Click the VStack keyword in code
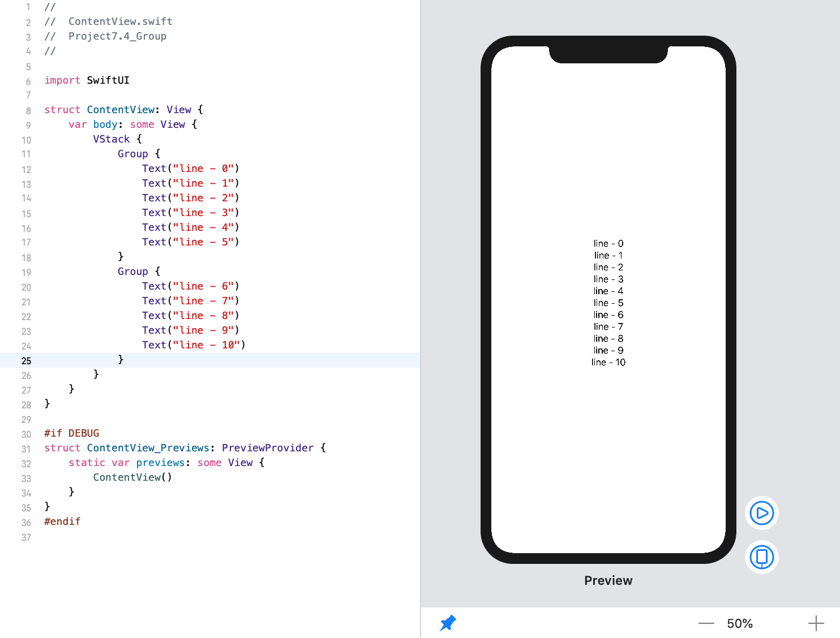Image resolution: width=840 pixels, height=638 pixels. pyautogui.click(x=112, y=139)
